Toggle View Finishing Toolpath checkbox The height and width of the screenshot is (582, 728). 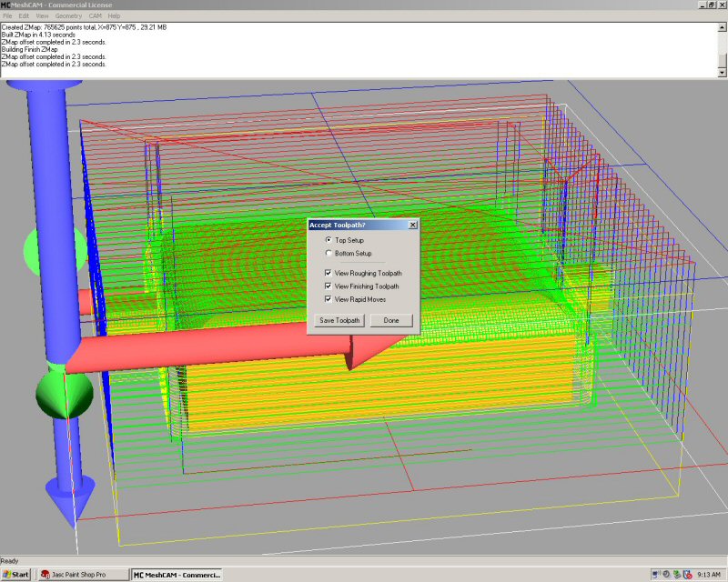[x=329, y=286]
